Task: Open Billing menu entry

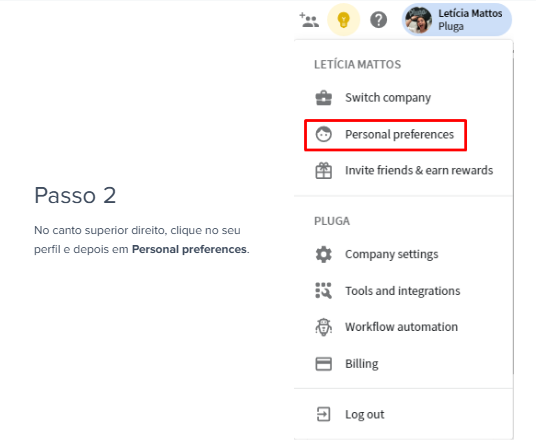Action: [x=361, y=364]
